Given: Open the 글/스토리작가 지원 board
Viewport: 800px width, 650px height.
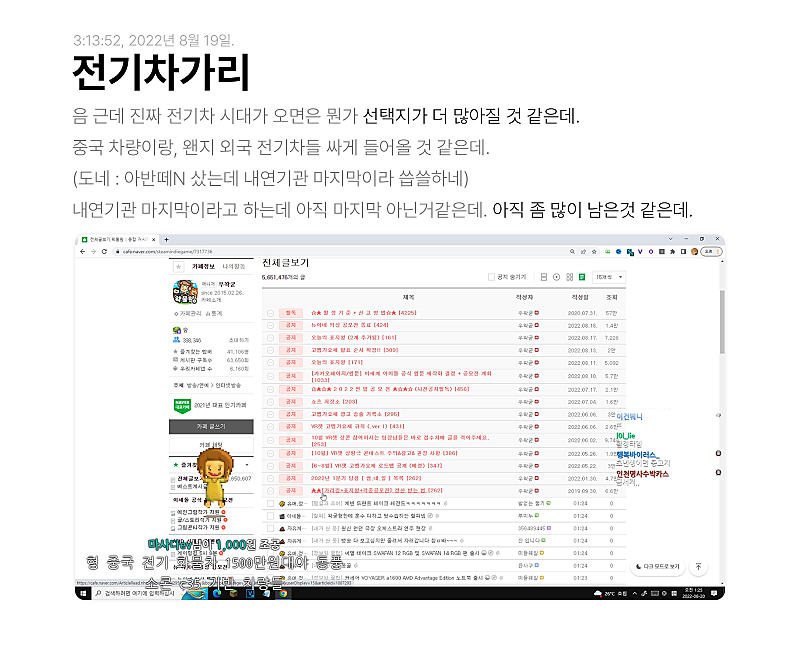Looking at the screenshot, I should (198, 520).
